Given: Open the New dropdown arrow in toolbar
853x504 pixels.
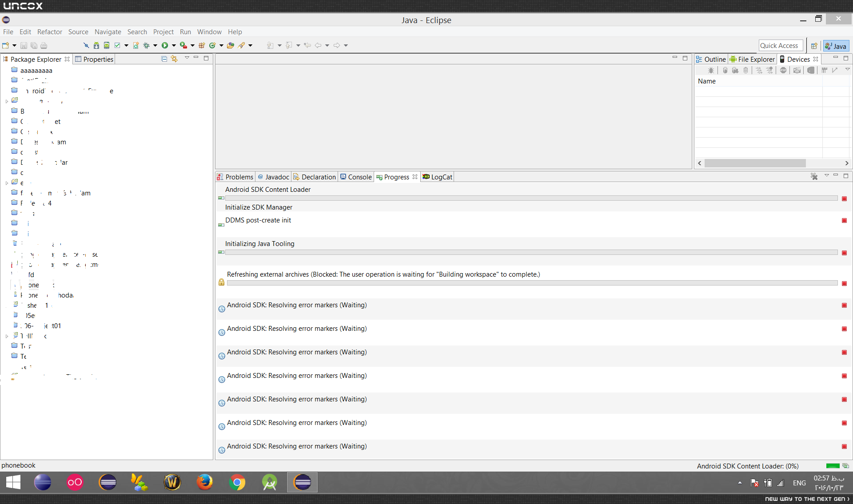Looking at the screenshot, I should (14, 45).
